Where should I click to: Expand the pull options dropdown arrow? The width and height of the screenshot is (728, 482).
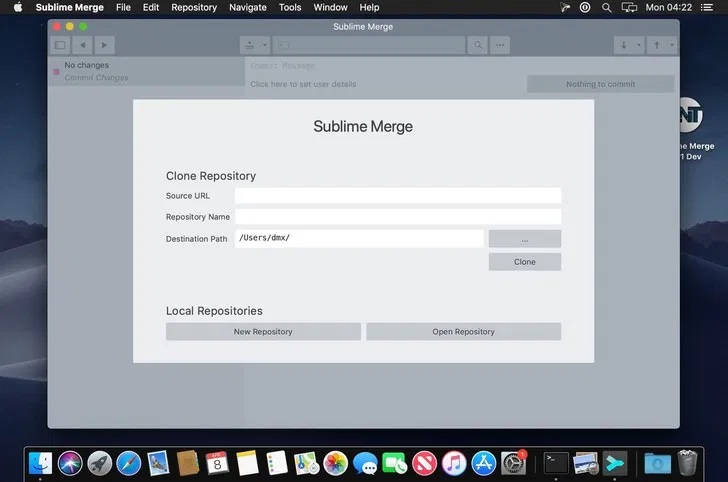tap(639, 45)
